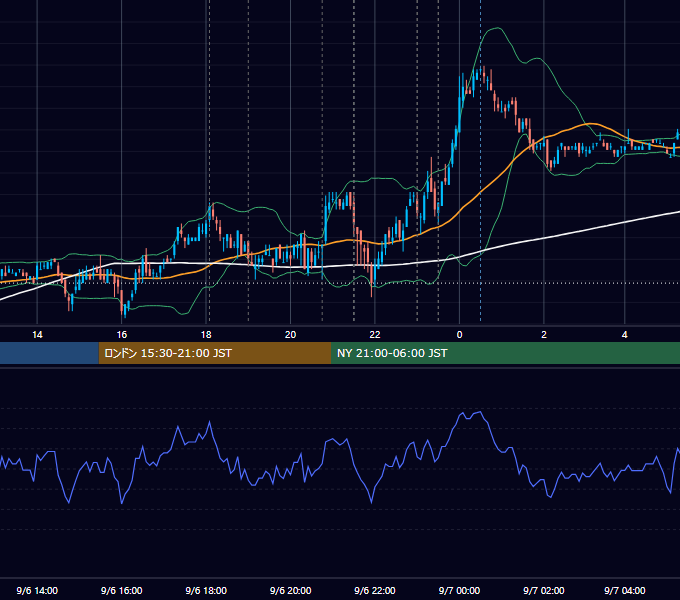Viewport: 680px width, 600px height.
Task: Click the 9/6 18:00 date label
Action: pos(206,590)
